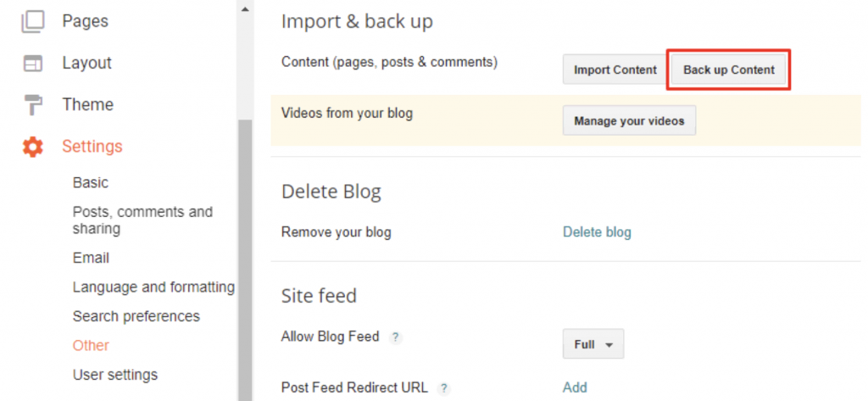868x401 pixels.
Task: Open the Basic settings submenu item
Action: tap(91, 182)
